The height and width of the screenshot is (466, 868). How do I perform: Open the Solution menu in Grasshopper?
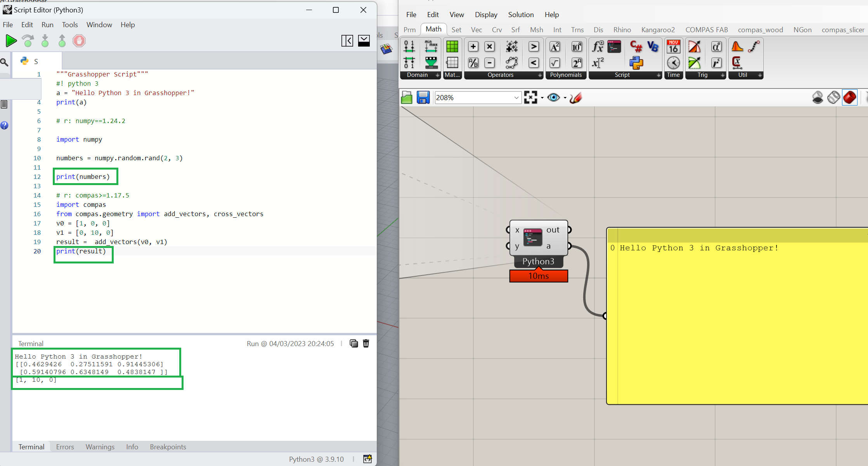click(x=521, y=14)
